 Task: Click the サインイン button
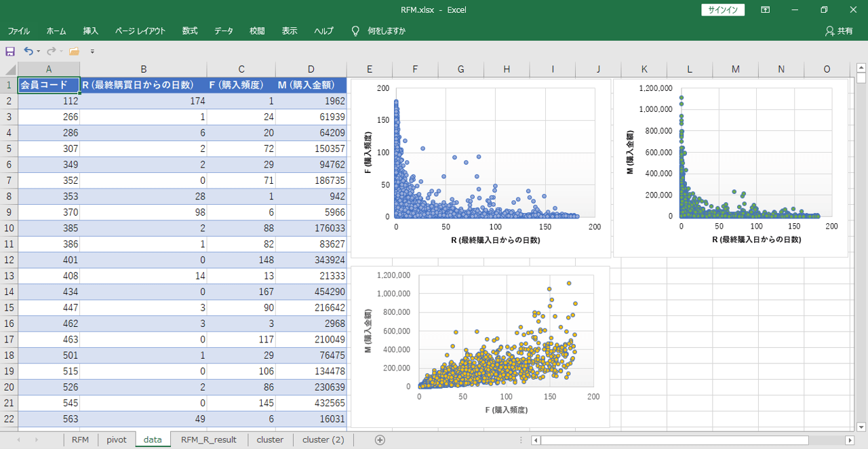[x=722, y=9]
